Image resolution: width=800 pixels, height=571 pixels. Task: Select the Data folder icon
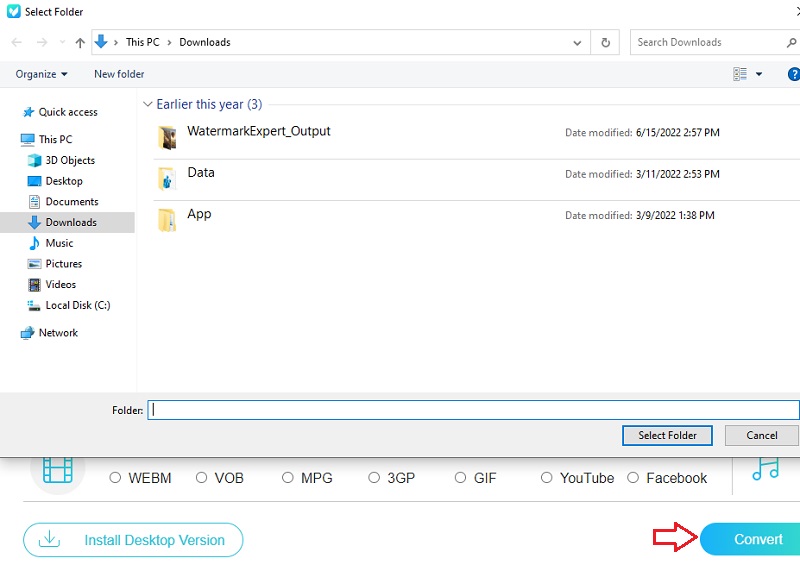pyautogui.click(x=167, y=179)
